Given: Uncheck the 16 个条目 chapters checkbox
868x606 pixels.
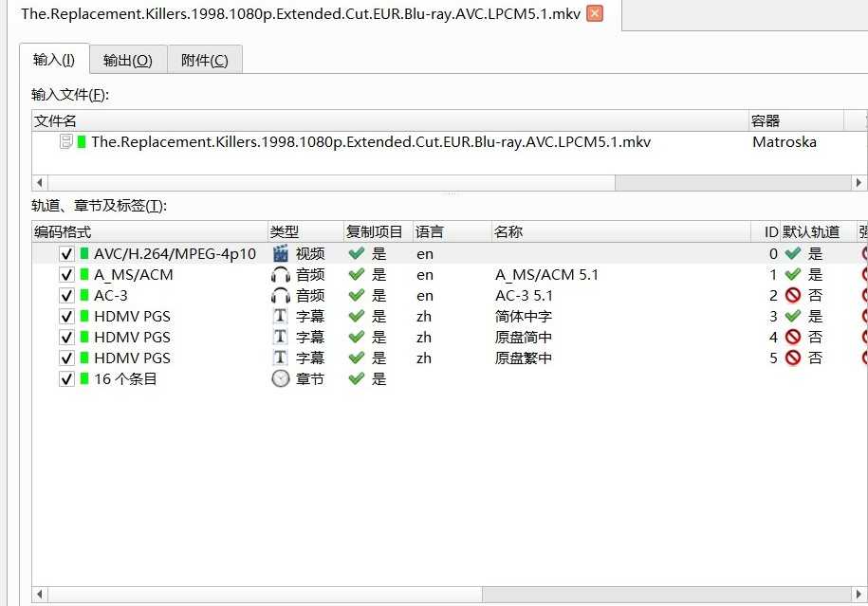Looking at the screenshot, I should pyautogui.click(x=66, y=379).
